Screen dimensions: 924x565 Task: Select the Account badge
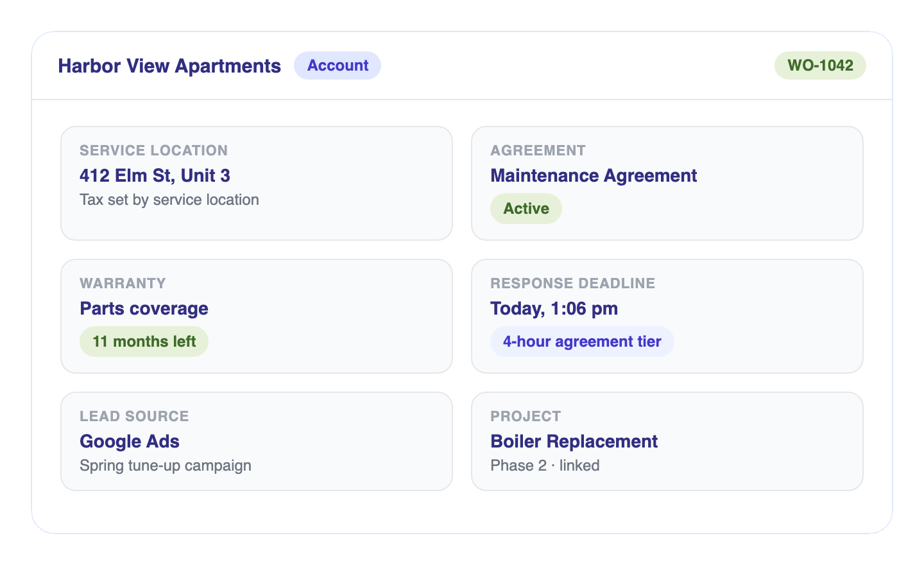click(x=338, y=65)
